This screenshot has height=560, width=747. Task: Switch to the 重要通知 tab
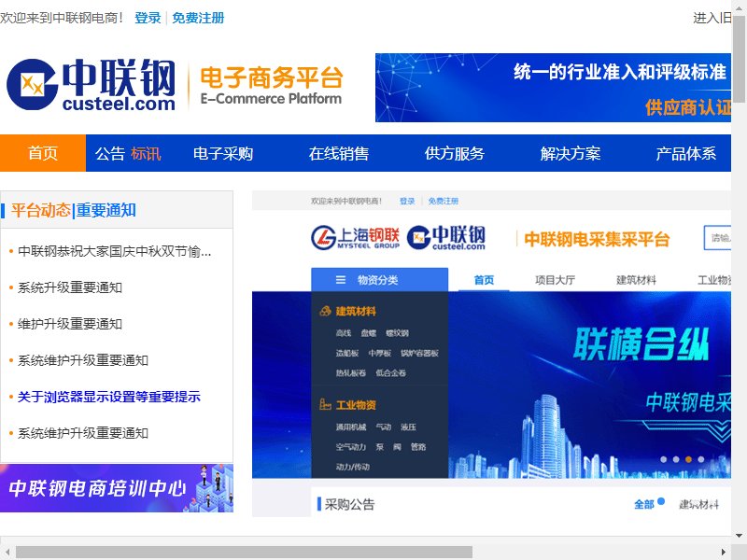106,210
